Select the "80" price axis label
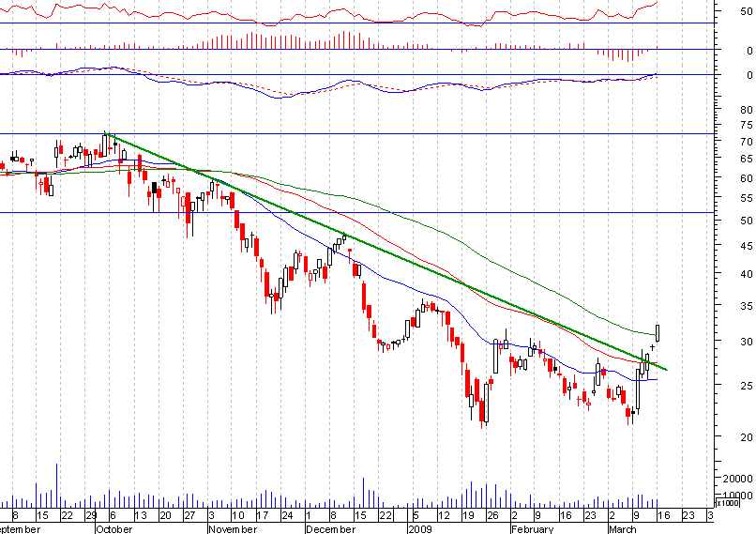Screen dimensions: 756x534 747,110
